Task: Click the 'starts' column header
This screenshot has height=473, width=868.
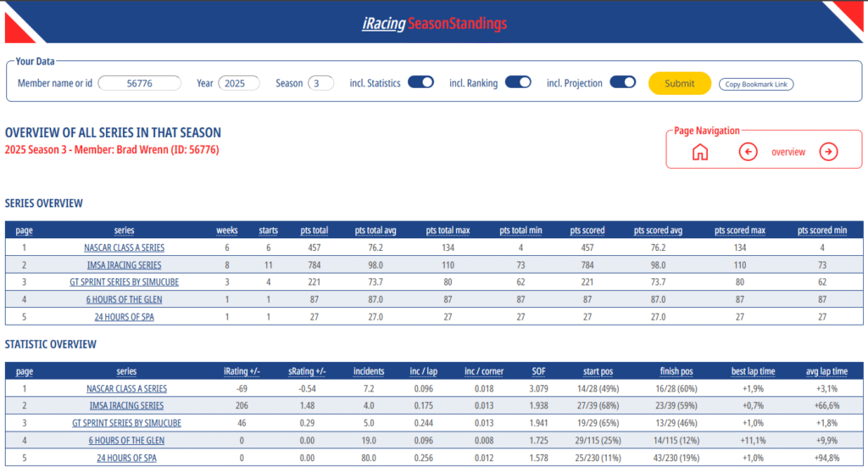Action: point(269,231)
